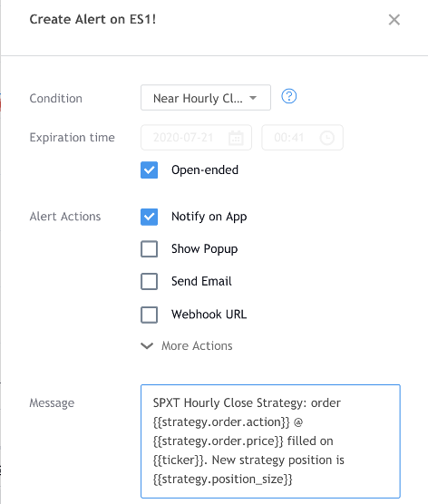Enable the Send Email checkbox
The width and height of the screenshot is (428, 504).
pos(150,281)
